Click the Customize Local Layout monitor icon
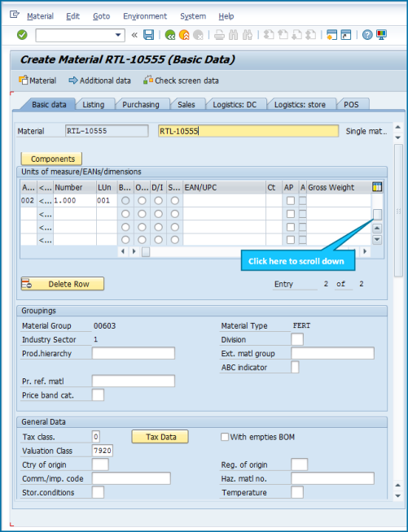The width and height of the screenshot is (408, 532). tap(381, 35)
